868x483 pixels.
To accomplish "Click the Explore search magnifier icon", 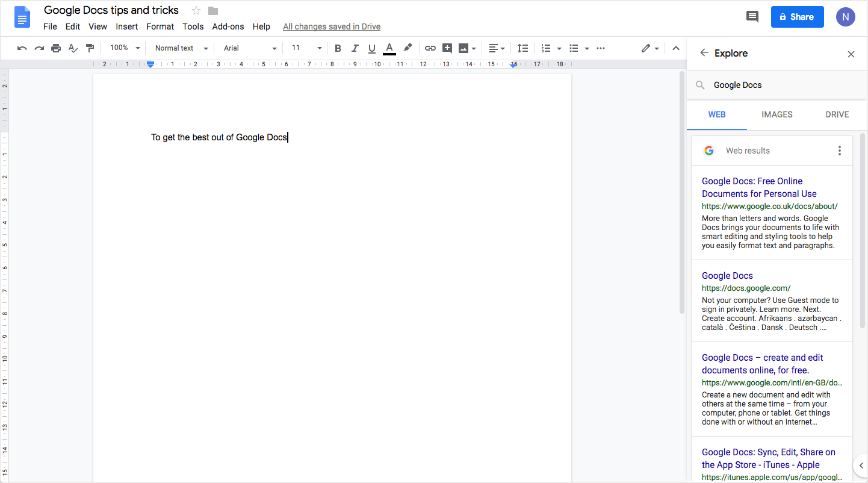I will [700, 86].
